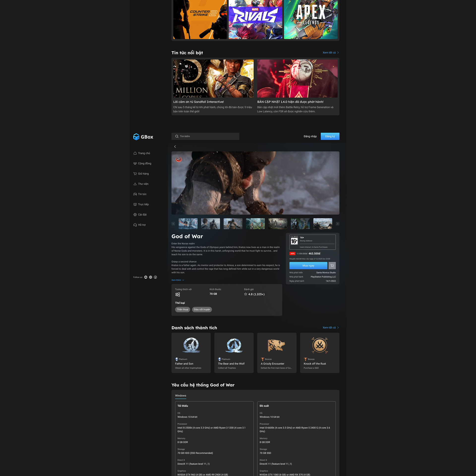Open the Marvel Rivals game card
Image resolution: width=476 pixels, height=476 pixels.
coord(255,19)
